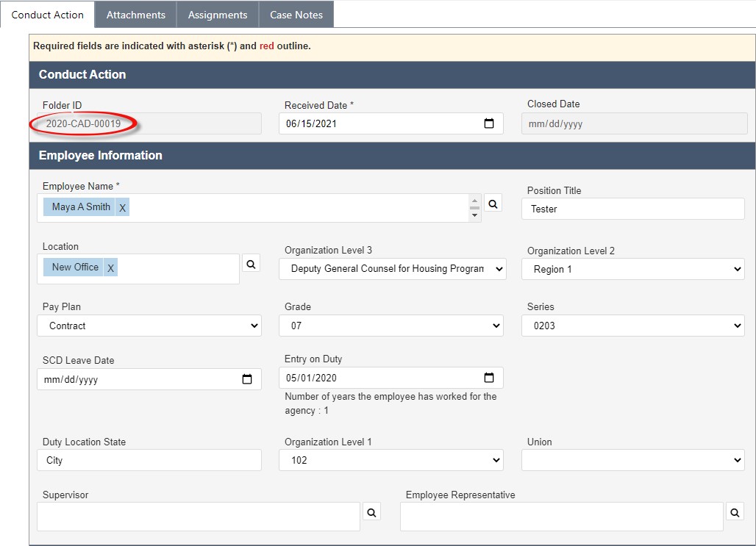Screen dimensions: 756x546
Task: Switch to the Conduct Action tab
Action: [x=47, y=15]
